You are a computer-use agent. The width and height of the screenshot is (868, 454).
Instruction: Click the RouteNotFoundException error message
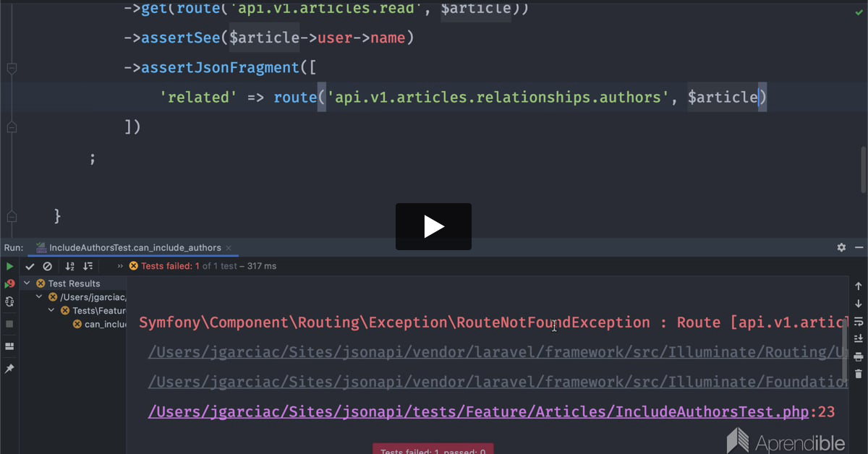click(x=493, y=322)
